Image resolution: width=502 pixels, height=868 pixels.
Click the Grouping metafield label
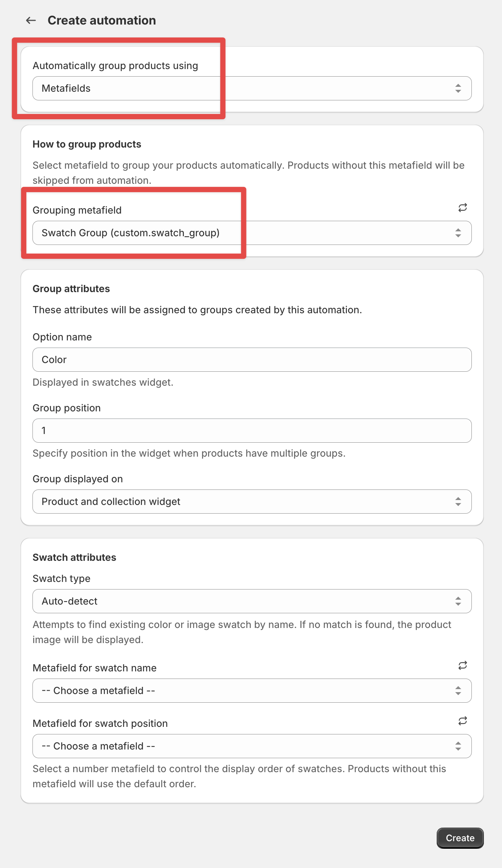pos(77,210)
